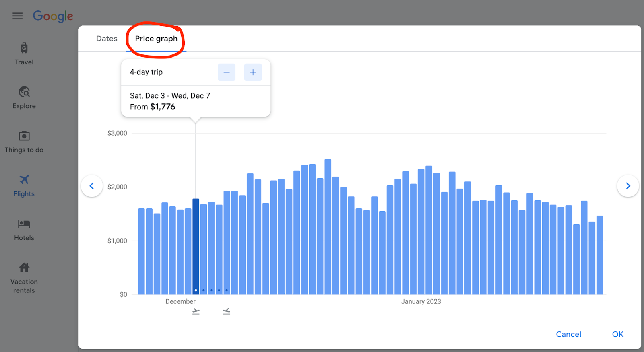
Task: Click the Sat, Dec 3 - Wed, Dec 7 date text
Action: coord(170,96)
